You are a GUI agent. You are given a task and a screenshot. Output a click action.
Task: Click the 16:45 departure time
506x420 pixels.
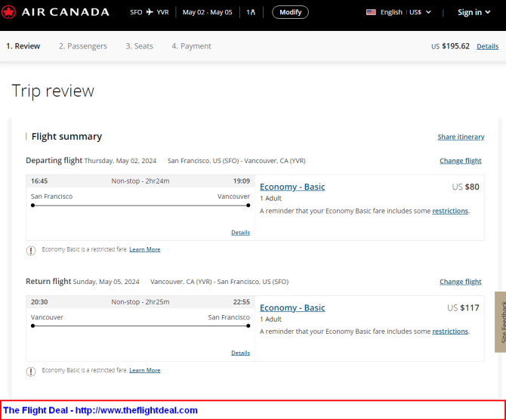pyautogui.click(x=39, y=181)
